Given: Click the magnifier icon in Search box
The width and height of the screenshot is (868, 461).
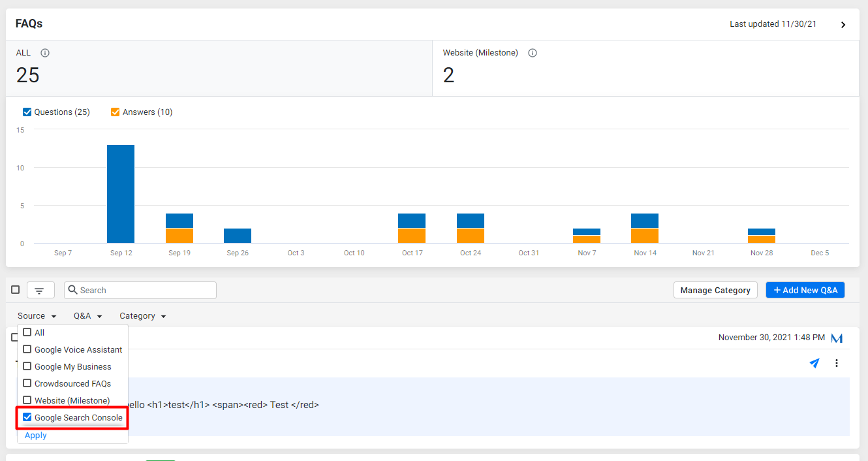Looking at the screenshot, I should [73, 290].
